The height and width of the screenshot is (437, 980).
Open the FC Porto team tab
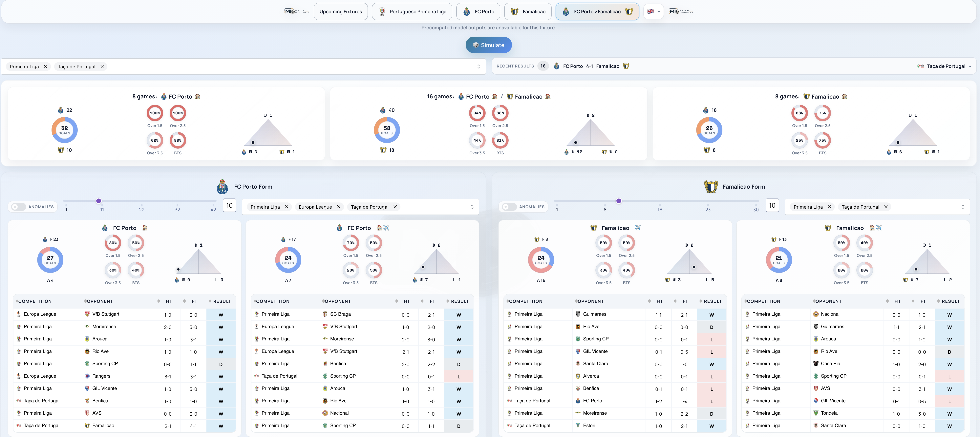click(x=478, y=12)
